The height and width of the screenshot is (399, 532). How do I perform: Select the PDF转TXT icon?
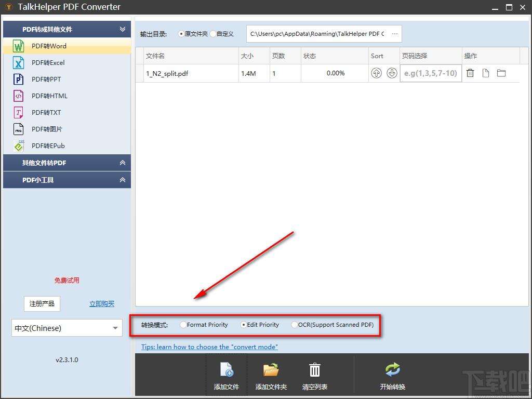[18, 113]
